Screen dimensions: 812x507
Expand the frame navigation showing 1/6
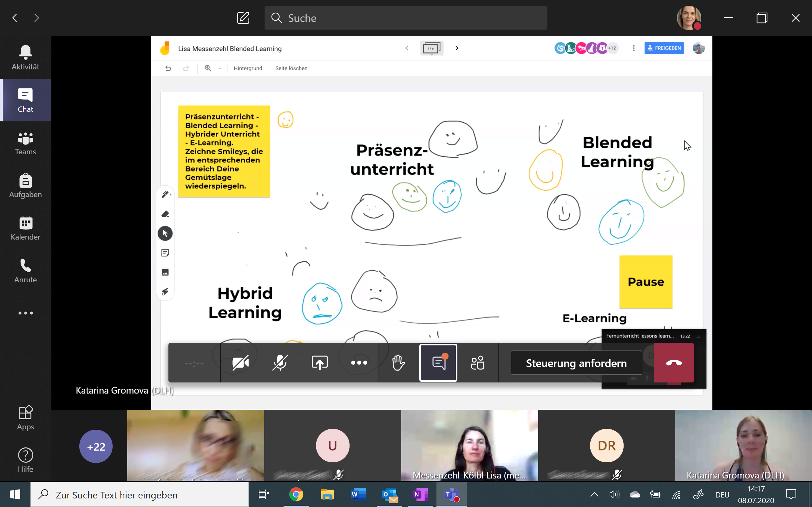click(431, 48)
